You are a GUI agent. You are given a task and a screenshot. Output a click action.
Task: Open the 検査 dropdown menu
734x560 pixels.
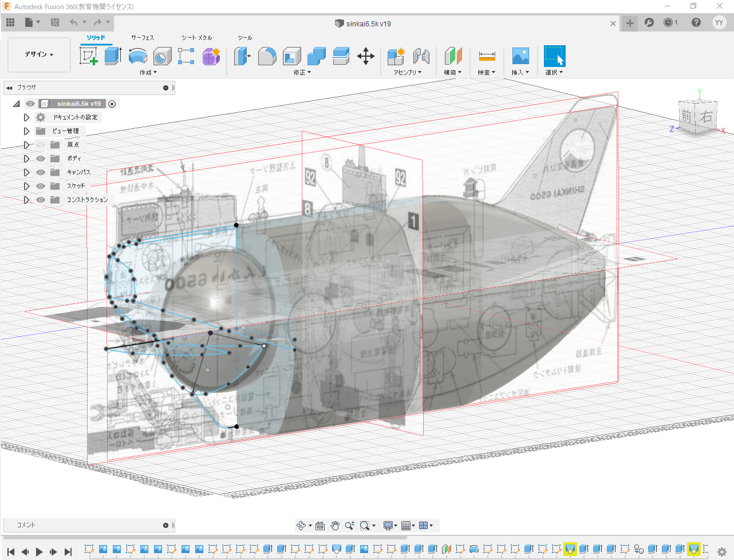pos(487,73)
